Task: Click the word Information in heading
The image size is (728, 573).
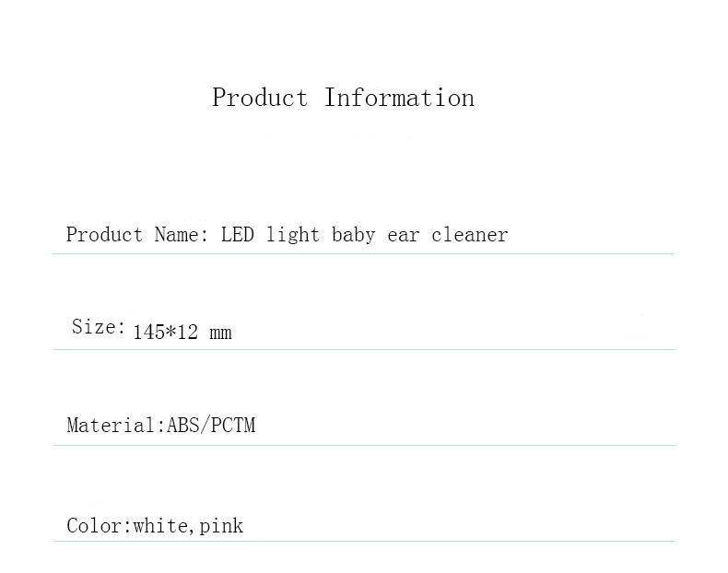Action: [399, 98]
